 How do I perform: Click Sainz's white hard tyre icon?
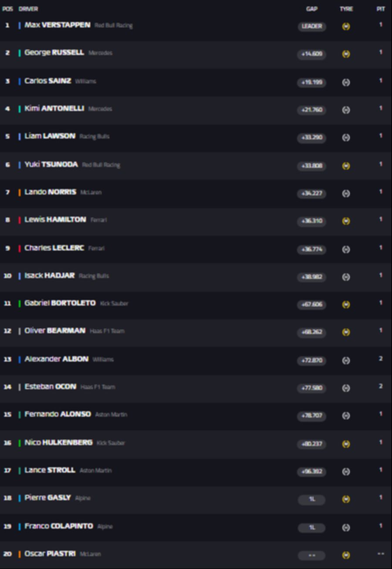coord(346,82)
